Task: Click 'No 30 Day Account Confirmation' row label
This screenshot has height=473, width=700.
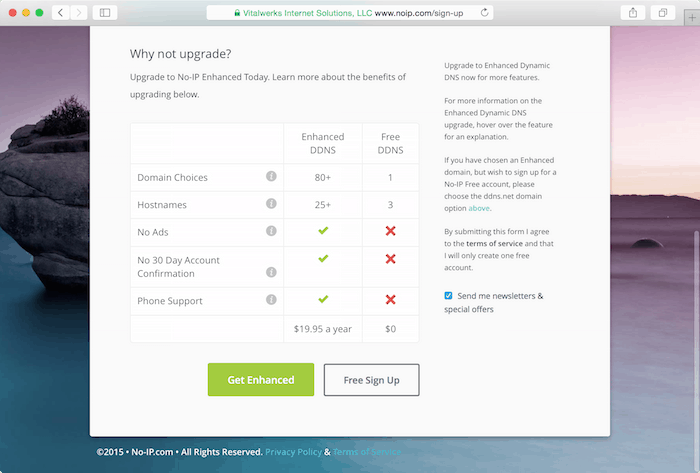Action: tap(178, 267)
